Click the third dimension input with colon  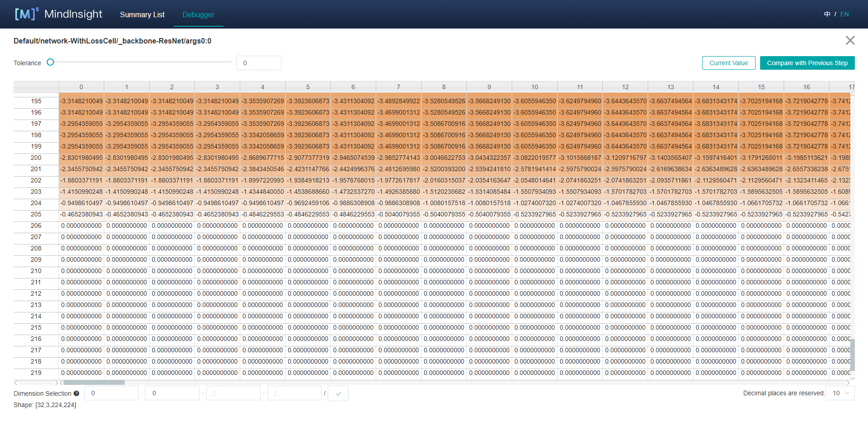coord(233,393)
